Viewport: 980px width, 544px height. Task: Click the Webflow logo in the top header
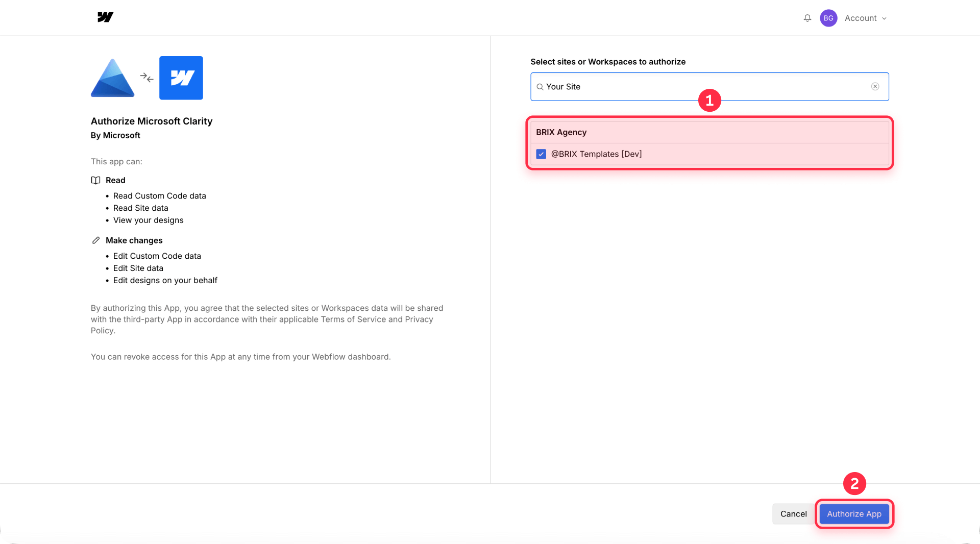(x=105, y=17)
